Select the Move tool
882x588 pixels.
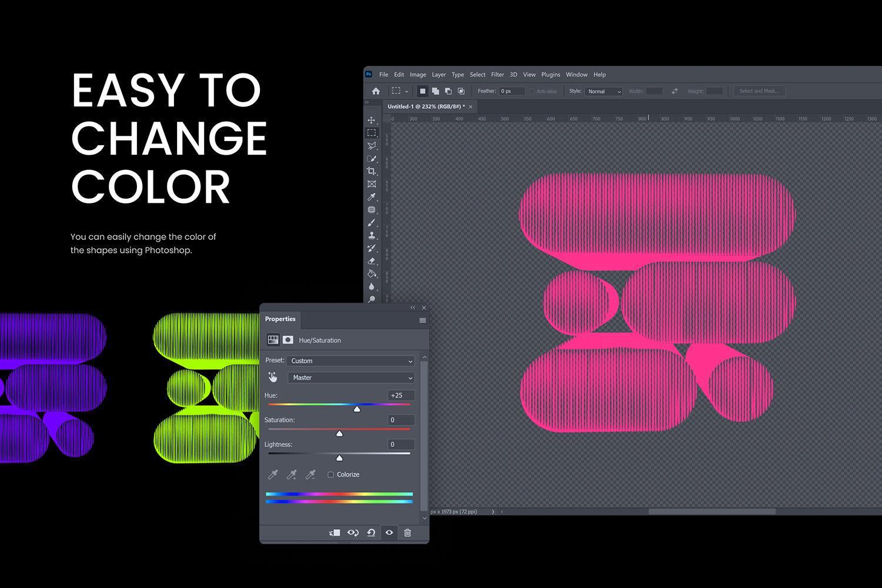pyautogui.click(x=372, y=120)
